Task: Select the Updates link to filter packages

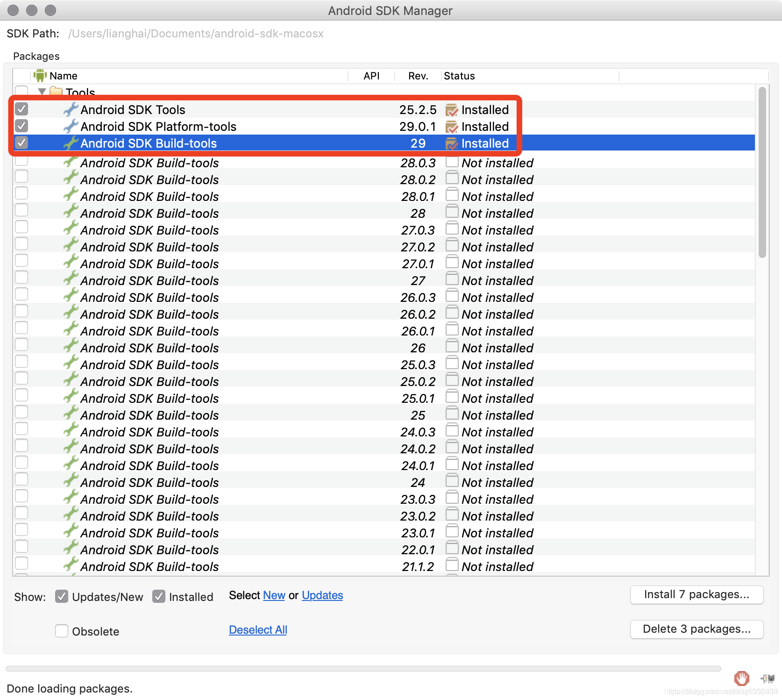Action: point(322,595)
